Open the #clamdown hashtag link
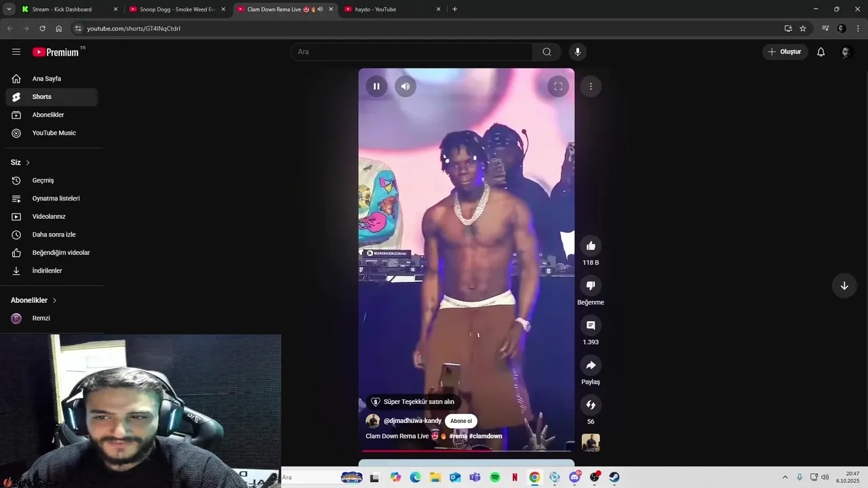 [486, 436]
